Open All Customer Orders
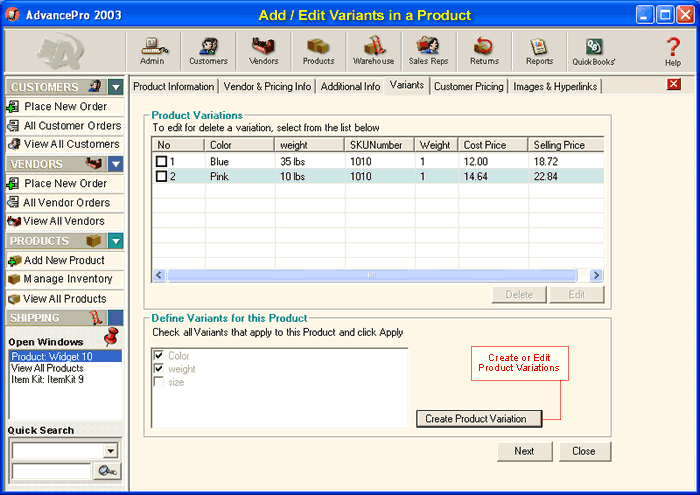Viewport: 700px width, 495px height. point(65,125)
